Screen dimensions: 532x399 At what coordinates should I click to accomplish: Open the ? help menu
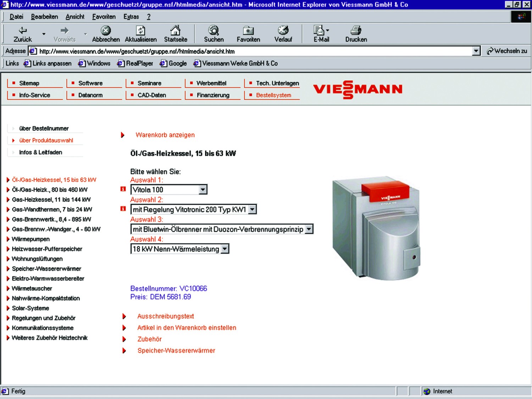[149, 17]
